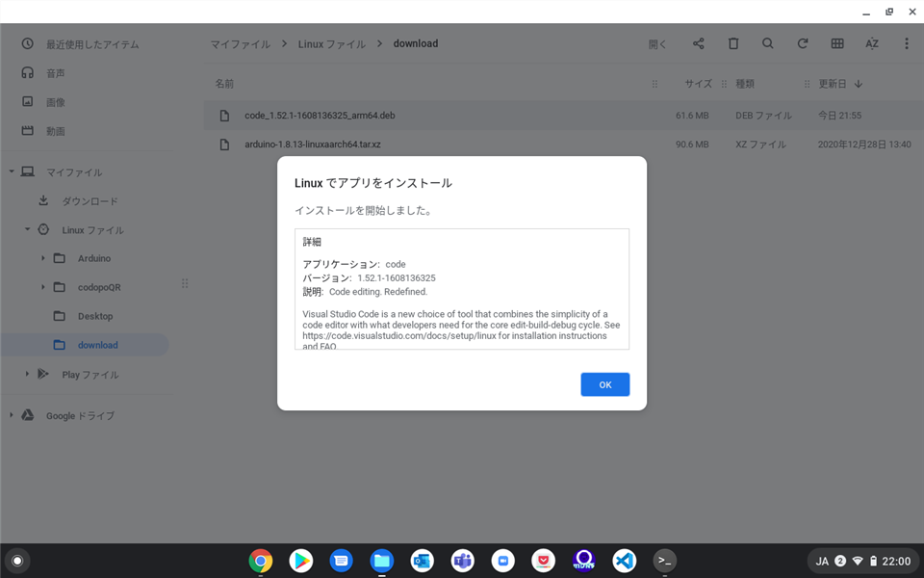924x578 pixels.
Task: Sort by 種類 column header
Action: (x=745, y=84)
